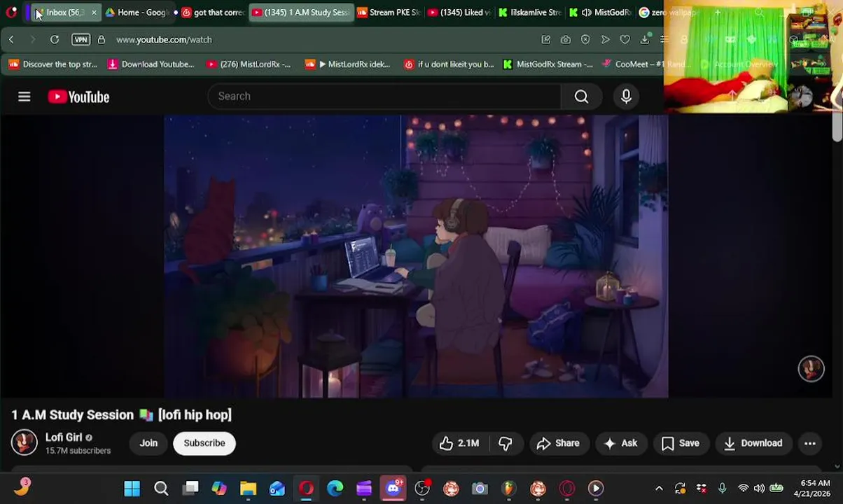Open the Lofi Girl channel name link
Image resolution: width=843 pixels, height=504 pixels.
(x=64, y=437)
